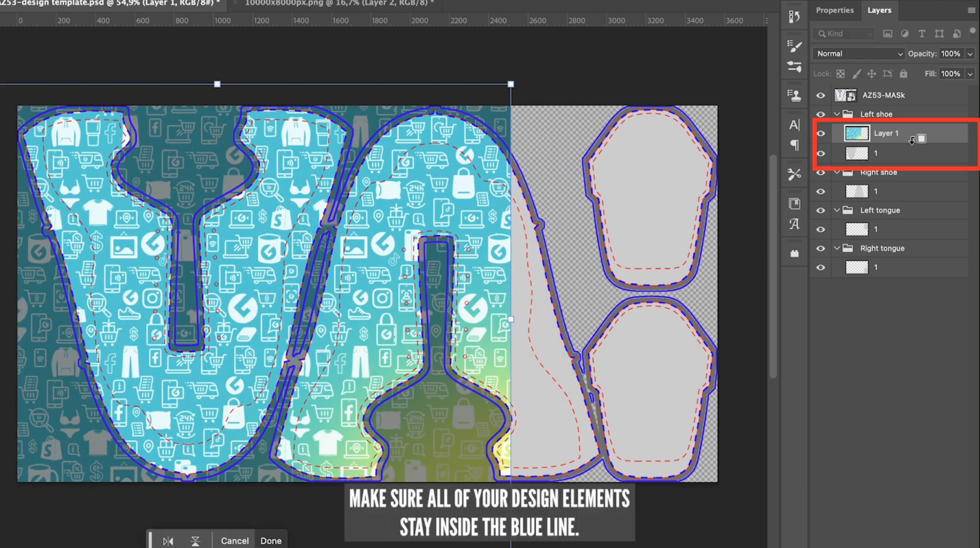Screen dimensions: 980x548
Task: Filter layers by pixel layers icon
Action: 888,34
